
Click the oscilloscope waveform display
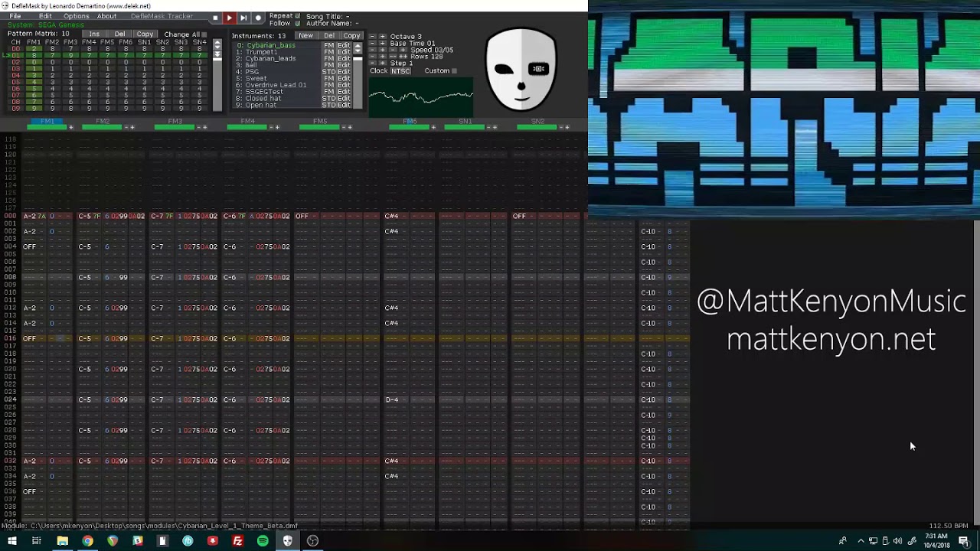pos(421,96)
